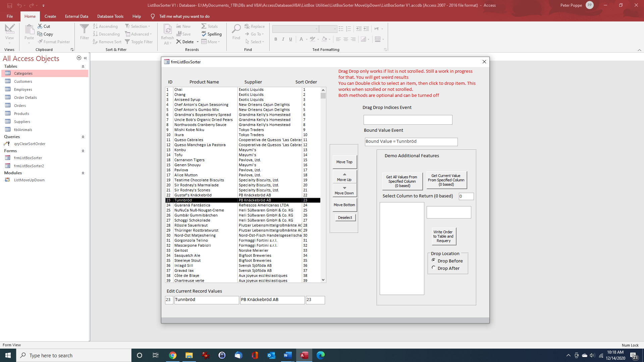Open the File tab
This screenshot has width=644, height=362.
(10, 16)
